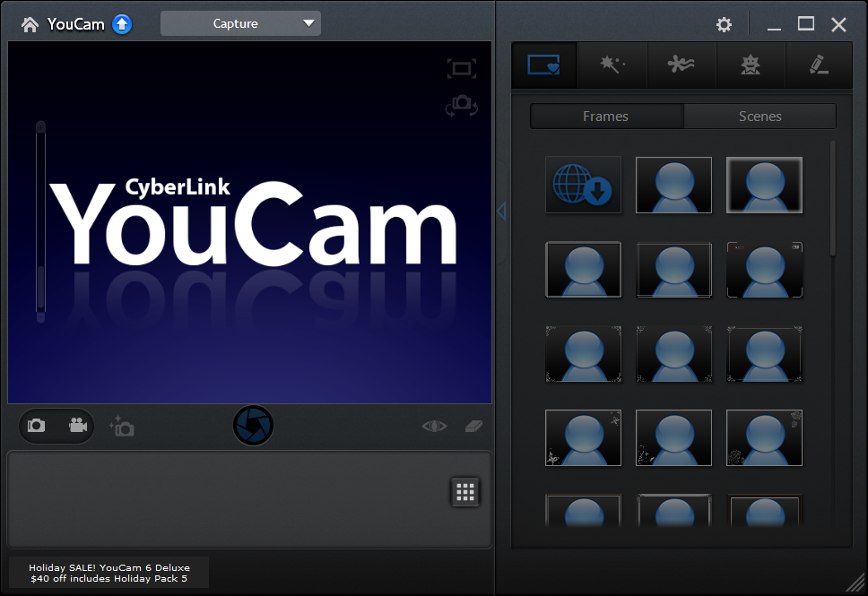Click the YouCam home icon
Image resolution: width=868 pixels, height=596 pixels.
pyautogui.click(x=30, y=24)
